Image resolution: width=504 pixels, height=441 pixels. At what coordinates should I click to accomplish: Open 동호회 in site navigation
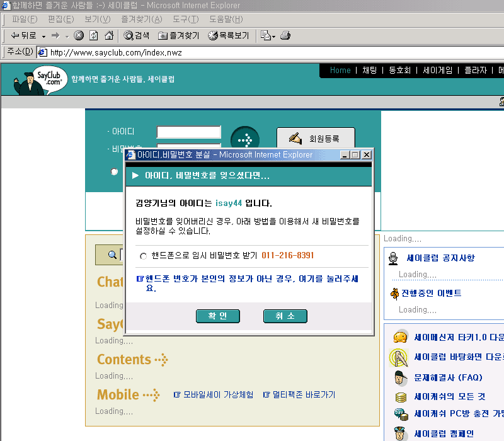[x=399, y=70]
